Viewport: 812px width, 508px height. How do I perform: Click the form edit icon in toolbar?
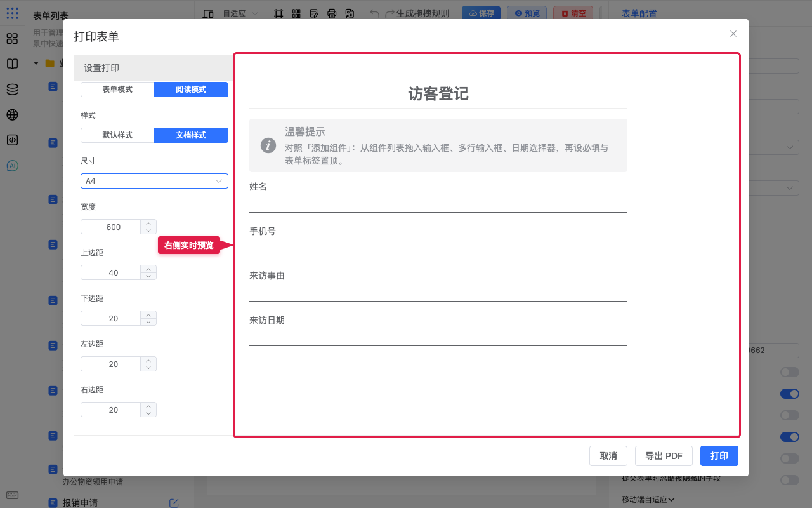pyautogui.click(x=314, y=13)
